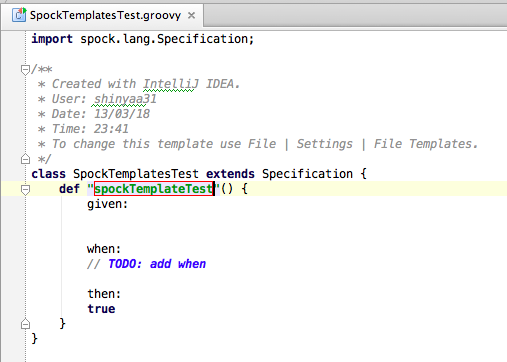The image size is (507, 362).
Task: Click 'Settings' word in the comment
Action: 325,144
